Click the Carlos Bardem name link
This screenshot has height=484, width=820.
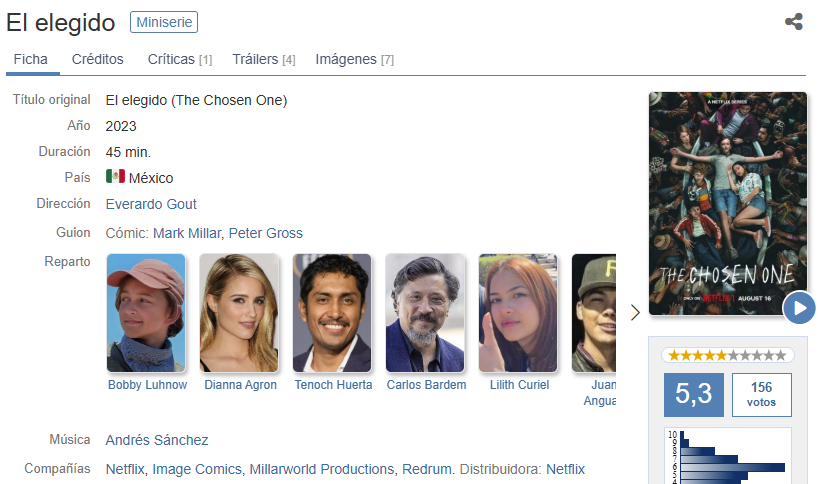[426, 385]
